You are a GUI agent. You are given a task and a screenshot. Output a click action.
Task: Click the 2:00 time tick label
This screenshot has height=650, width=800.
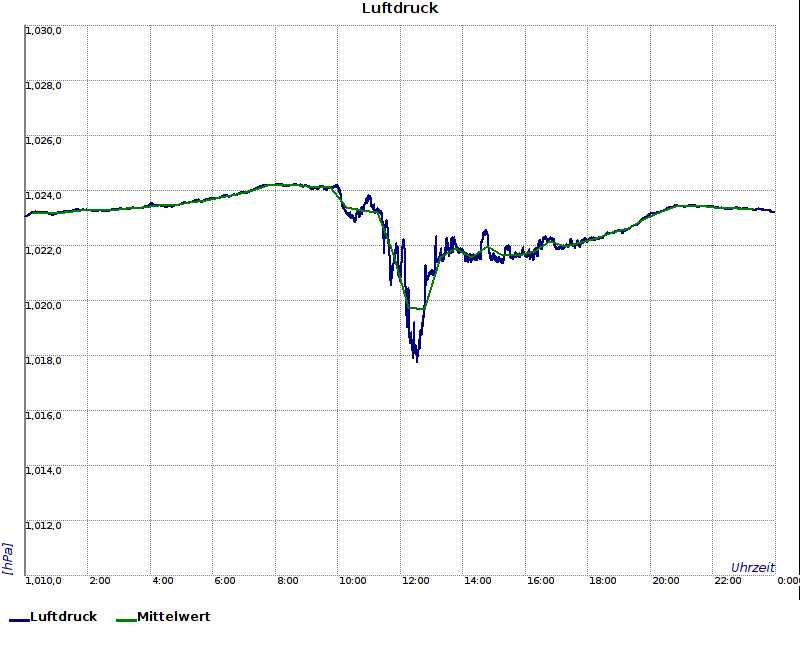[x=99, y=581]
